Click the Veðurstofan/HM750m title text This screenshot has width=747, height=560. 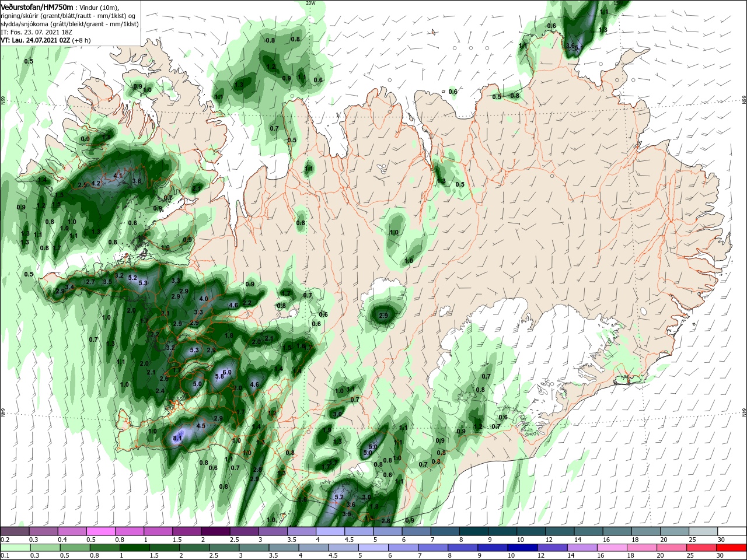(x=37, y=6)
